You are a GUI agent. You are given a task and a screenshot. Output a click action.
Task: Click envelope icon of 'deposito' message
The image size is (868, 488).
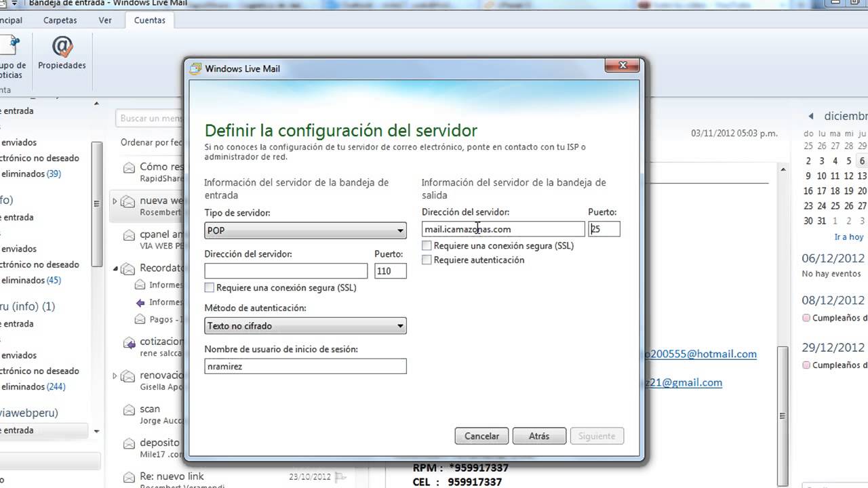pyautogui.click(x=129, y=445)
